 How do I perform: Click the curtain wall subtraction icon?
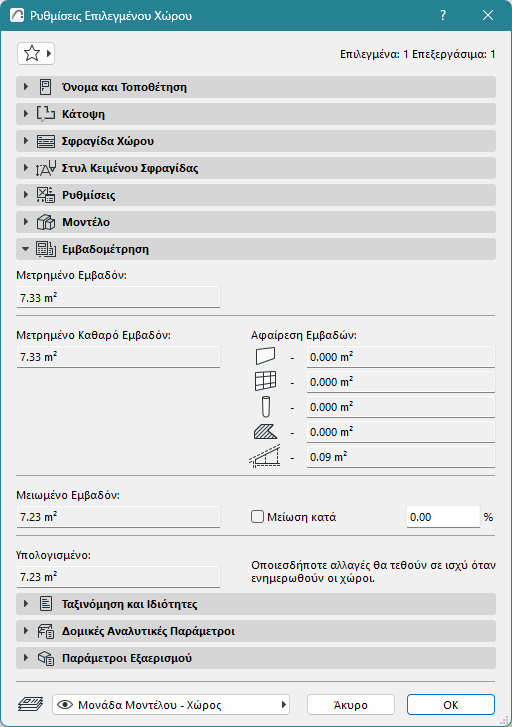[x=265, y=381]
